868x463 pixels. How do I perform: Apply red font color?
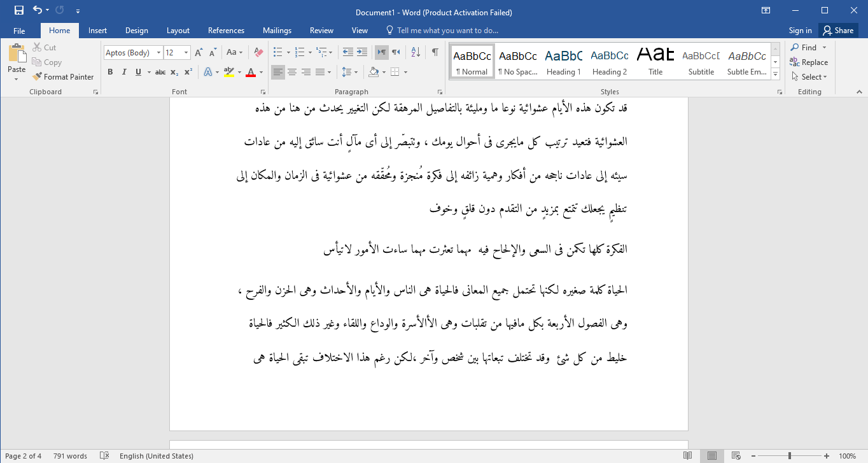click(251, 72)
